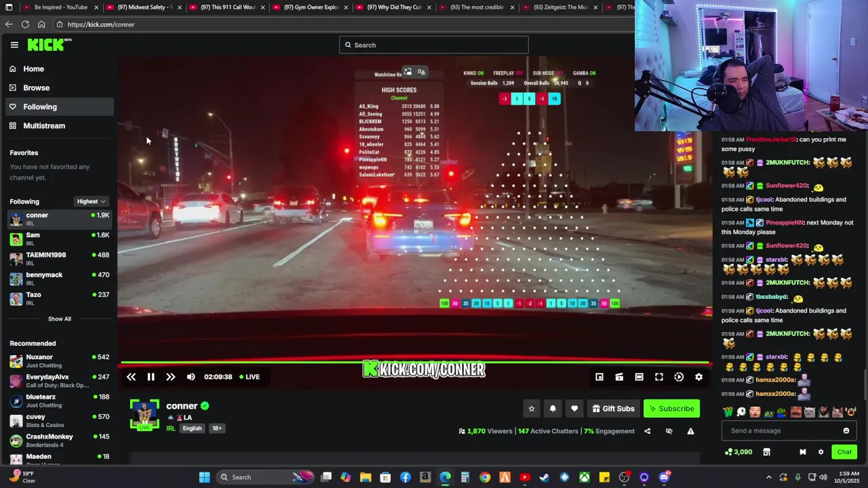Mute the player volume

[x=191, y=377]
